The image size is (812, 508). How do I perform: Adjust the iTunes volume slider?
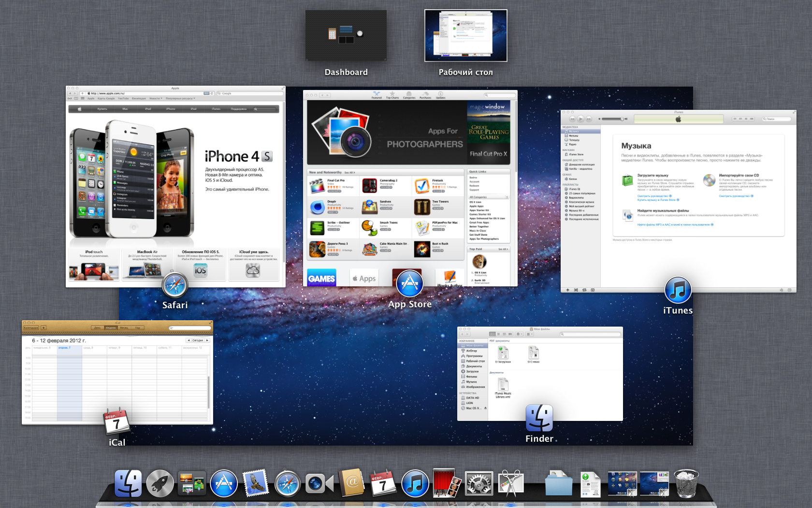pos(612,119)
